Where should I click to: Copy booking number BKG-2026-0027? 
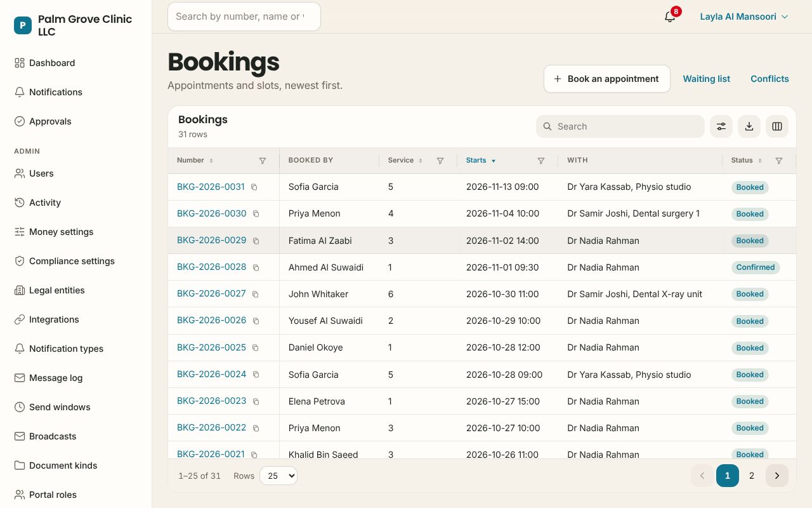(255, 294)
